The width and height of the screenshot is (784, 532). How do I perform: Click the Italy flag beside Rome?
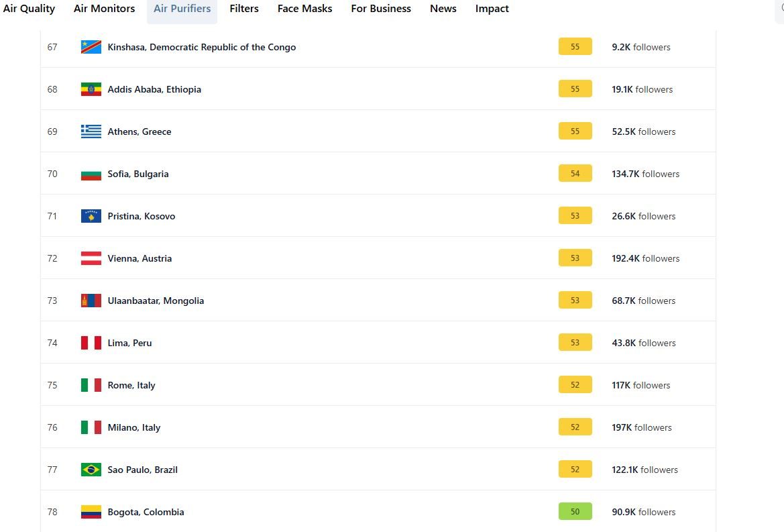click(91, 385)
